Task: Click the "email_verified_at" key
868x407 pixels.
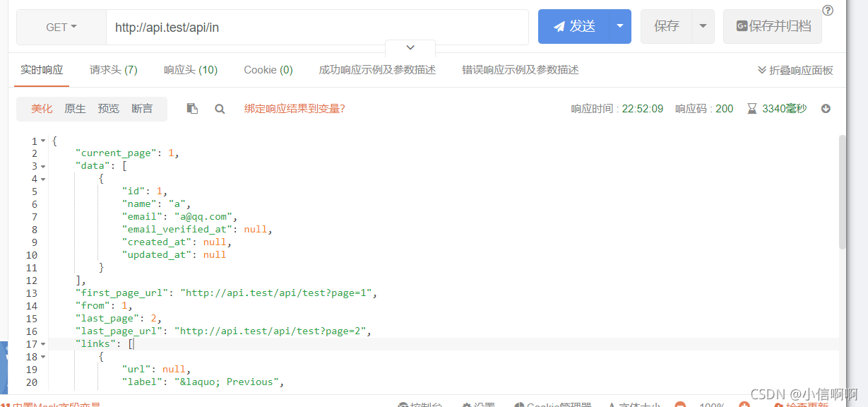Action: [x=177, y=230]
